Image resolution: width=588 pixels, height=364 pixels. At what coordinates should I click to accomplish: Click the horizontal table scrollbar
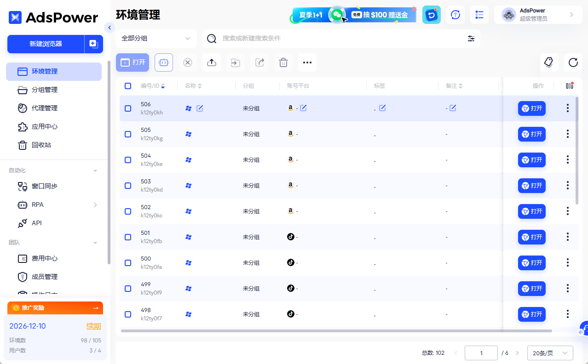[336, 330]
